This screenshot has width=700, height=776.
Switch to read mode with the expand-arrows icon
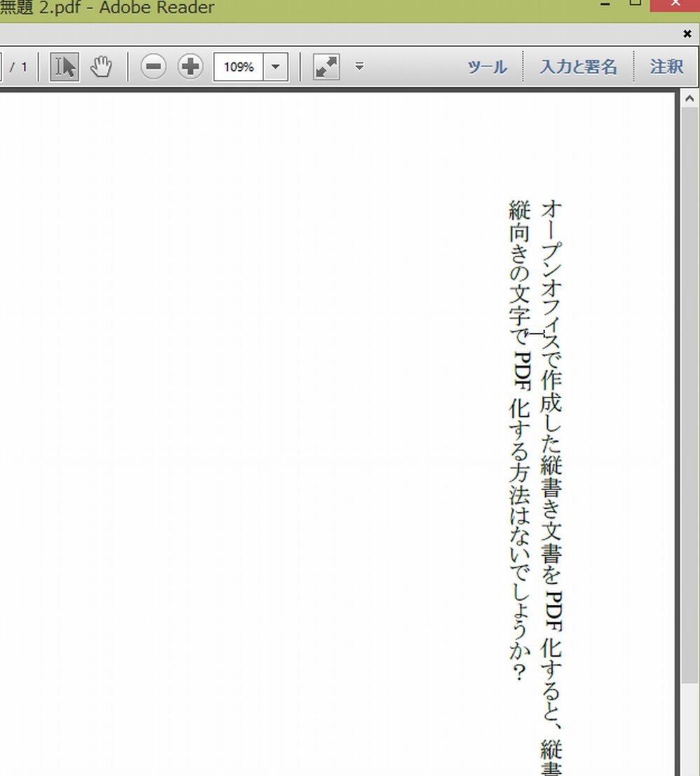[x=327, y=67]
